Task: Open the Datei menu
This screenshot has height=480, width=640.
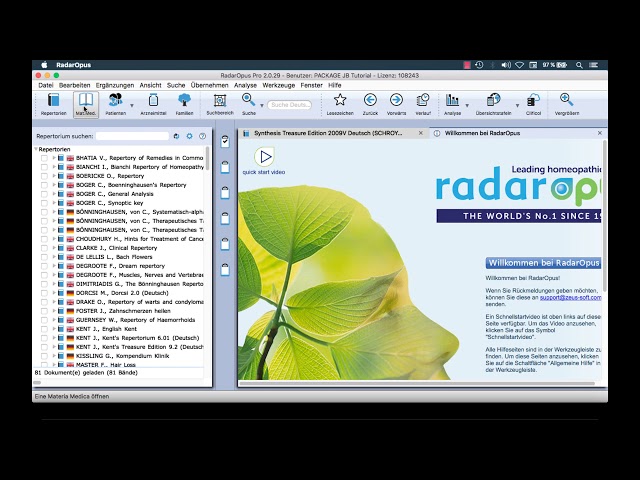Action: [46, 85]
